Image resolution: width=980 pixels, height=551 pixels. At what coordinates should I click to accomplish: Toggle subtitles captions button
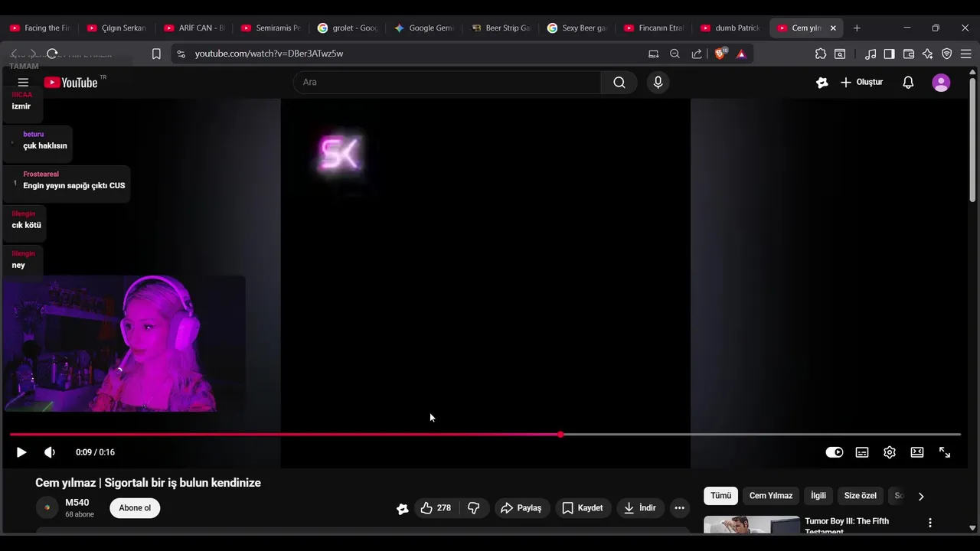click(862, 452)
